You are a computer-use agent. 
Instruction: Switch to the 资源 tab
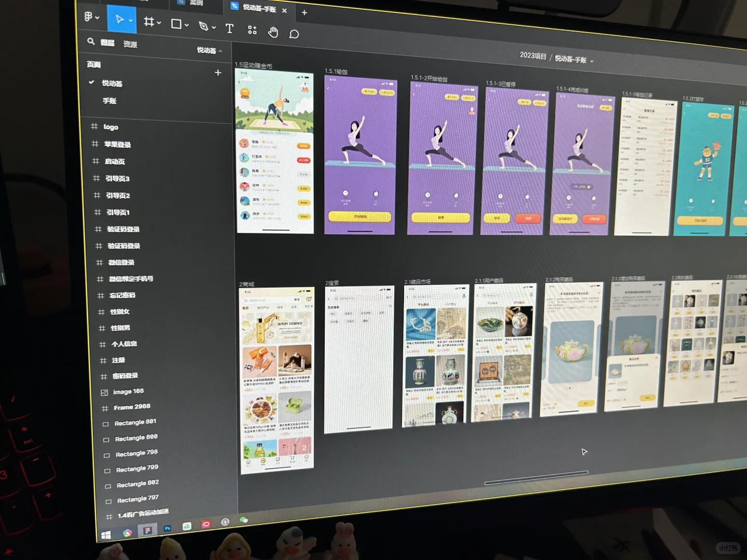click(x=130, y=44)
